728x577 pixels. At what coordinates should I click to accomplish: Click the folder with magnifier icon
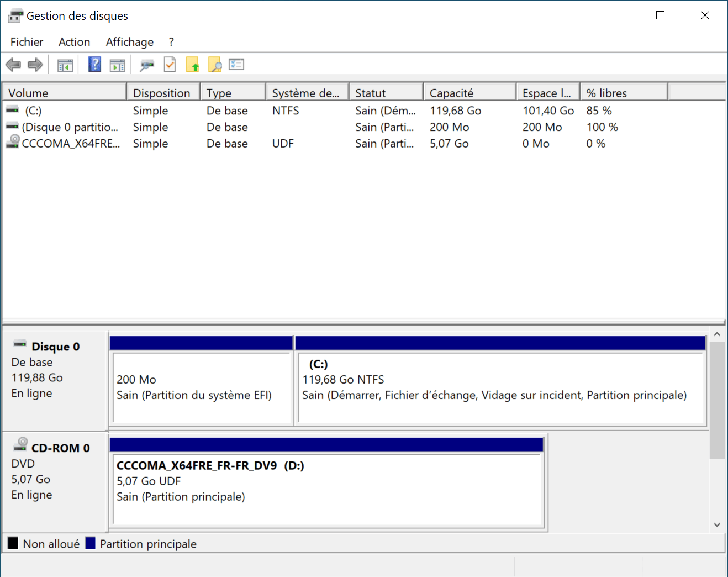215,65
